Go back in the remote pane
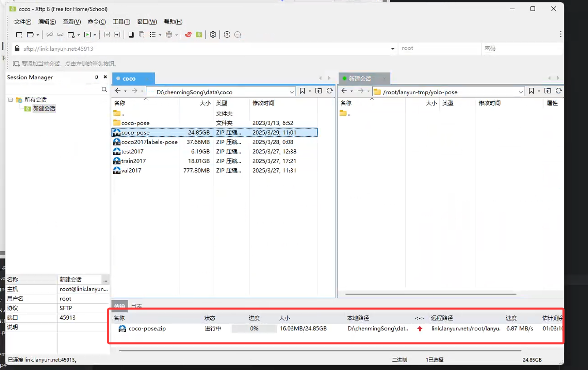The height and width of the screenshot is (370, 588). [344, 91]
